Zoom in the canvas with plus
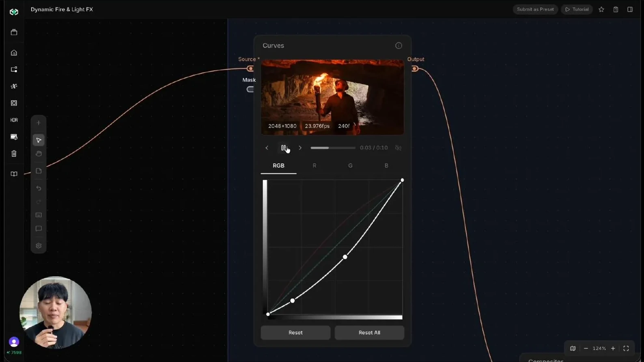The height and width of the screenshot is (362, 644). pos(613,348)
